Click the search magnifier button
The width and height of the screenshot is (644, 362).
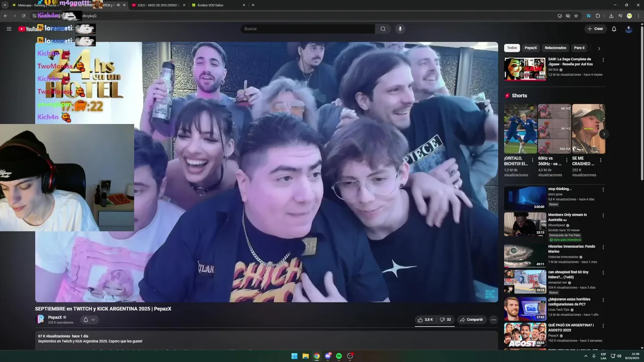click(x=383, y=29)
